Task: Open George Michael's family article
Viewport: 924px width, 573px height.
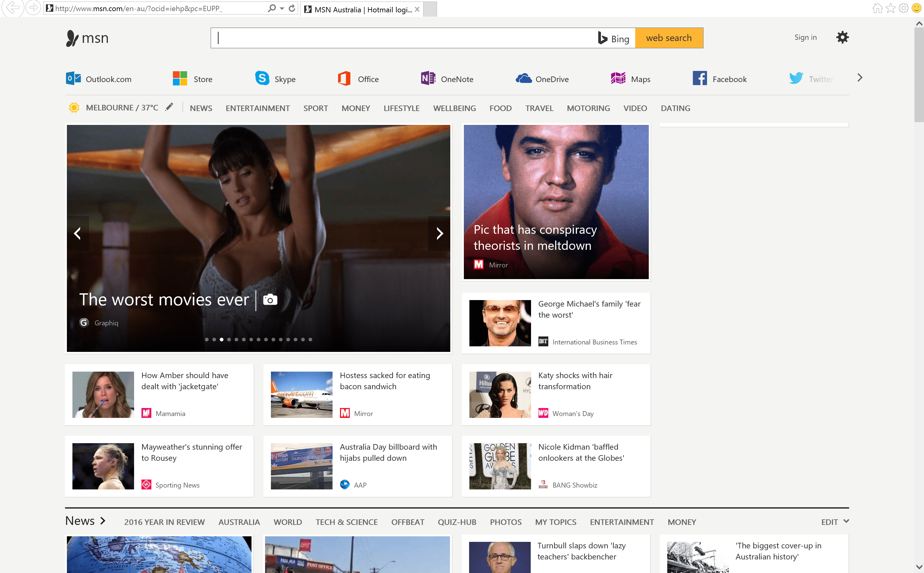Action: (556, 323)
